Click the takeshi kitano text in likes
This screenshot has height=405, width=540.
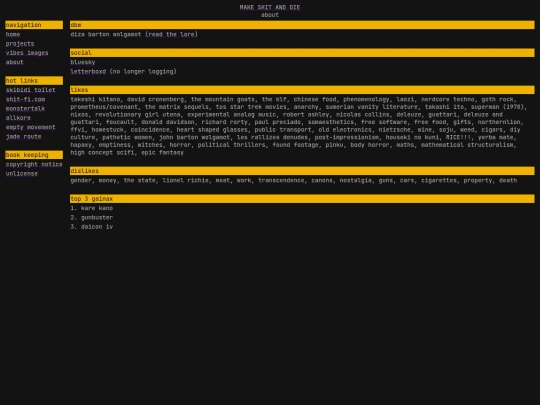[95, 100]
